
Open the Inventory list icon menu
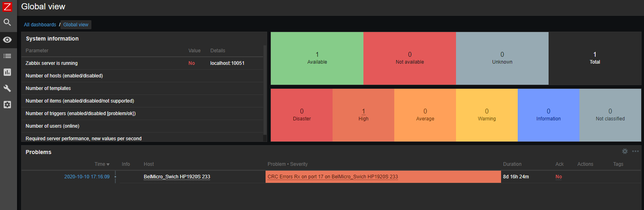pyautogui.click(x=7, y=56)
